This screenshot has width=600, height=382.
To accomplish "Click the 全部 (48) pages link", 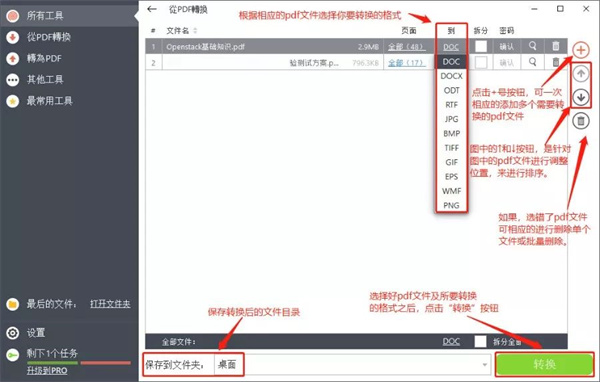I will coord(406,47).
